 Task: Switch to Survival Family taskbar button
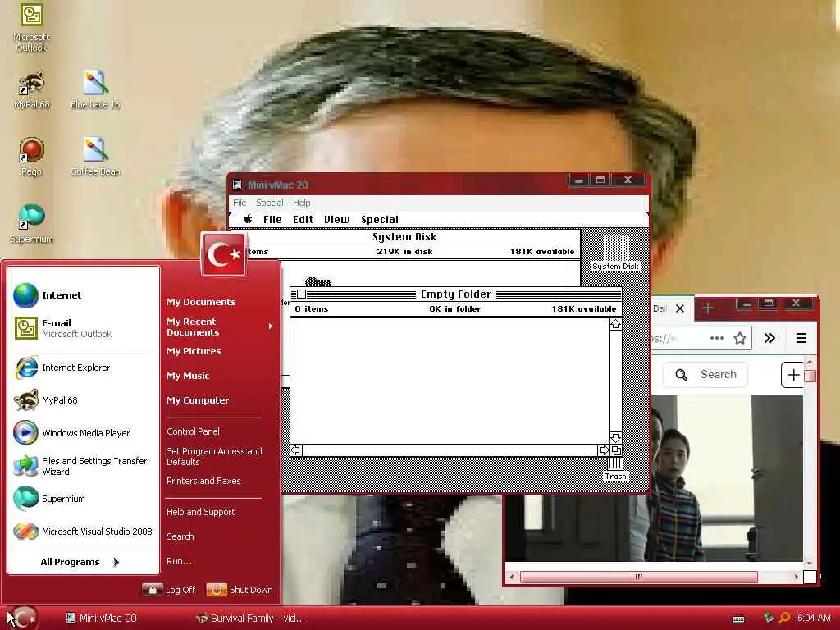[x=251, y=619]
